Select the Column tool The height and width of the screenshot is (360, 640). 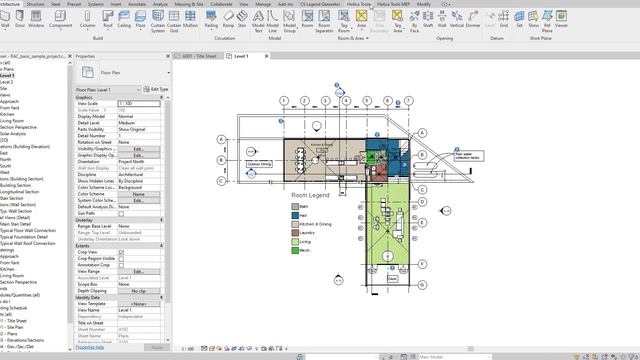[87, 19]
